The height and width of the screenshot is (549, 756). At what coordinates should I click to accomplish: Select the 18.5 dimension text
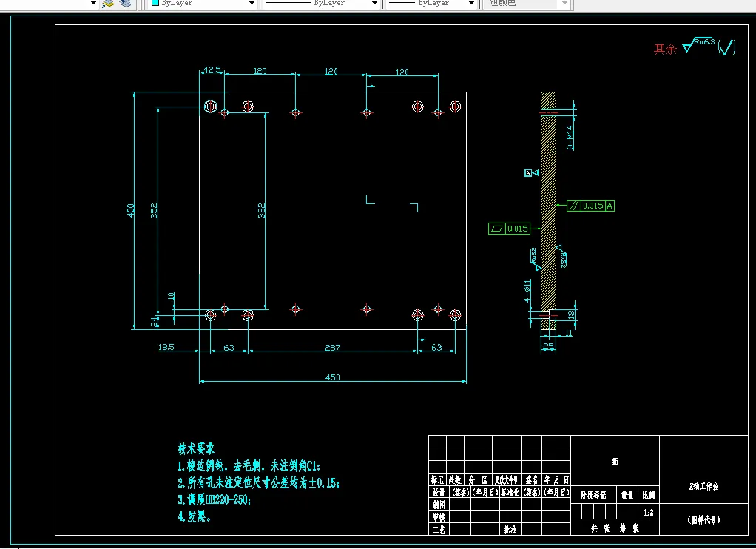tap(166, 347)
